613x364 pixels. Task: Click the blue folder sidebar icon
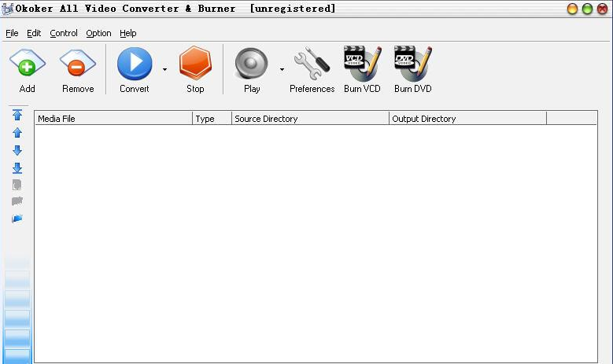coord(17,219)
